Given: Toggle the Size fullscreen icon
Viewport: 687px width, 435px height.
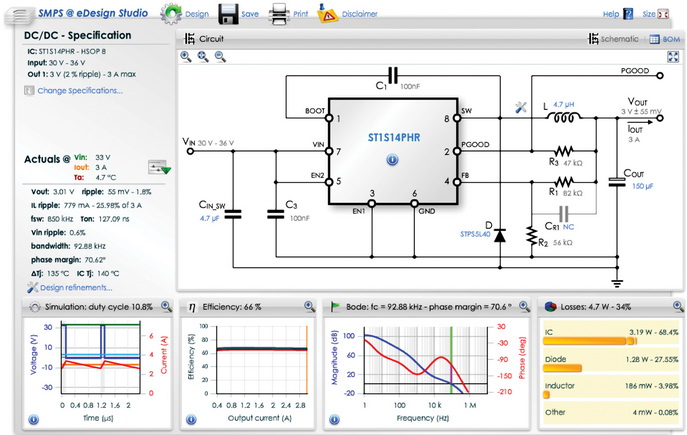Looking at the screenshot, I should click(x=663, y=14).
